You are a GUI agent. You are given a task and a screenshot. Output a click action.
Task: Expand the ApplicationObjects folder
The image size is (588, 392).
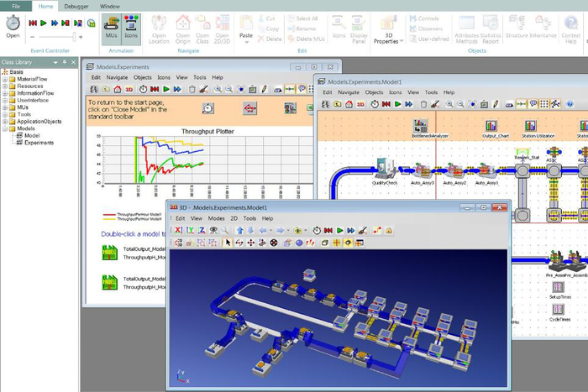[5, 122]
